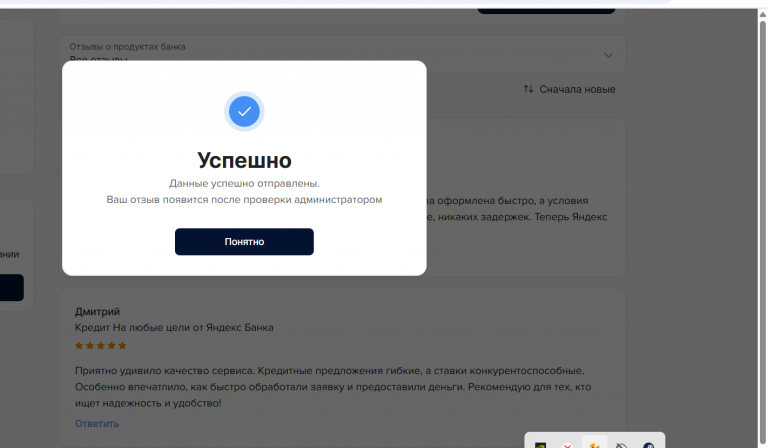Confirm the dialog with the Понятно button
Viewport: 768px width, 448px height.
pyautogui.click(x=244, y=241)
